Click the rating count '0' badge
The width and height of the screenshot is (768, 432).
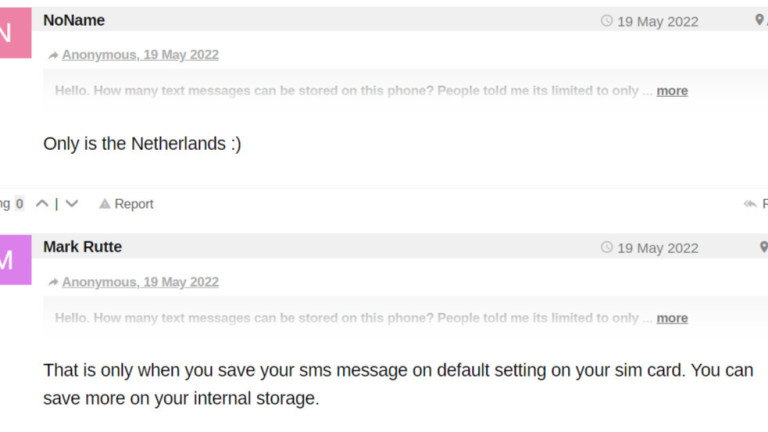point(19,204)
